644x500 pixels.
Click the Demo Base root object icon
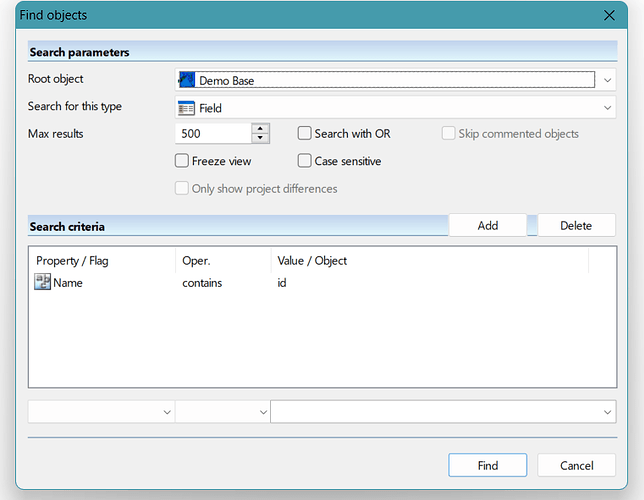click(187, 80)
